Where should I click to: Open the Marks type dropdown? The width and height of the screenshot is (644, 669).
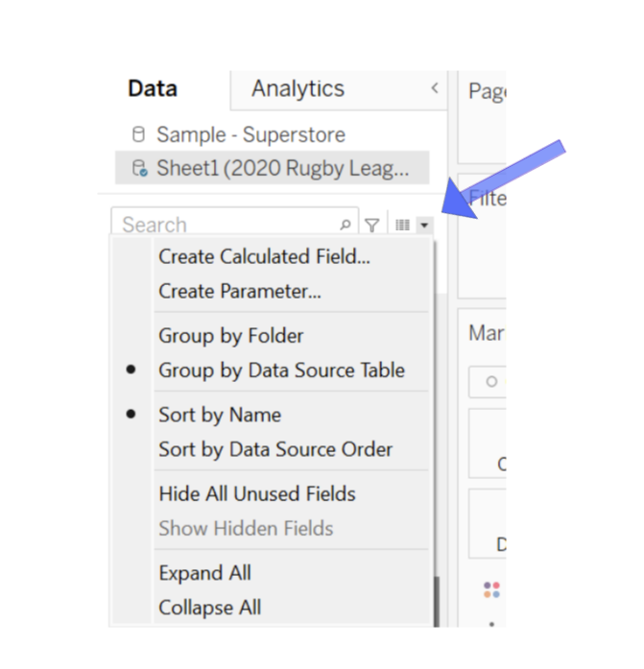tap(488, 381)
